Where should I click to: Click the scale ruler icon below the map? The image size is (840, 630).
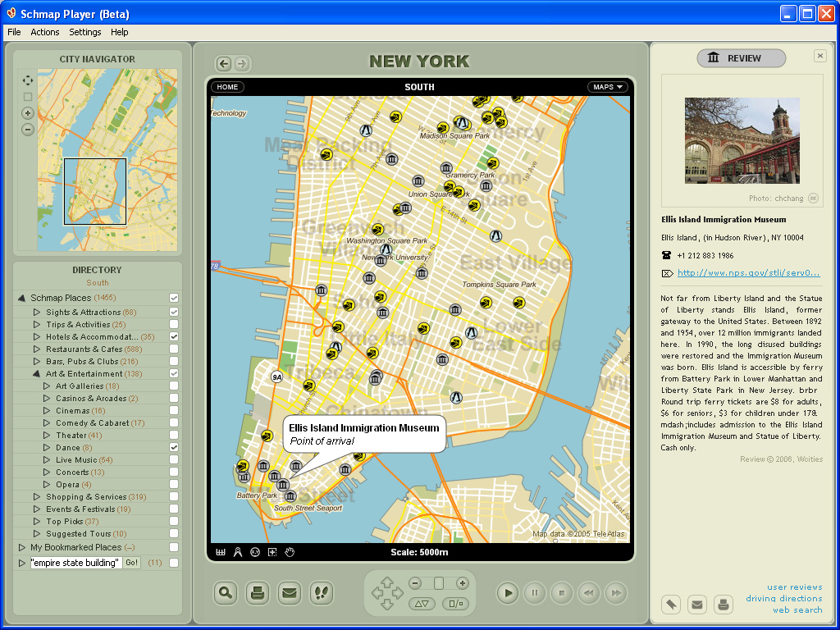click(x=220, y=552)
